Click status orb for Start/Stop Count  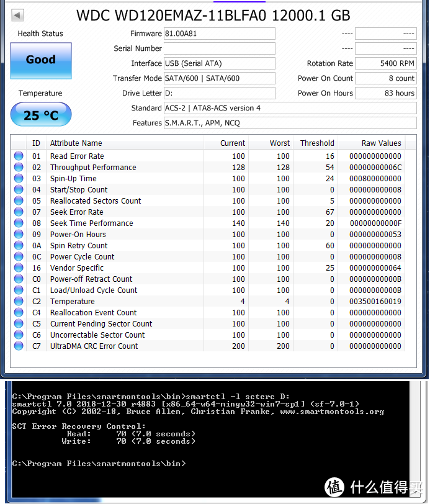point(19,189)
